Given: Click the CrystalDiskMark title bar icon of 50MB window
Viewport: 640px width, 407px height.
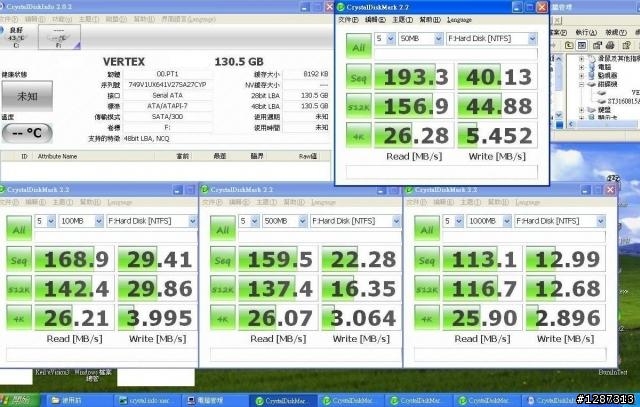Looking at the screenshot, I should pos(340,7).
